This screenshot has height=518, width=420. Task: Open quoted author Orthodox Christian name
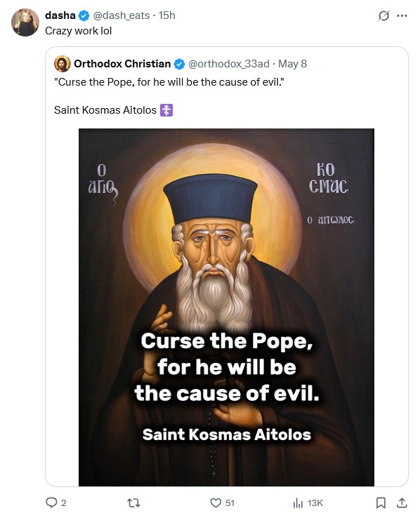click(x=122, y=63)
